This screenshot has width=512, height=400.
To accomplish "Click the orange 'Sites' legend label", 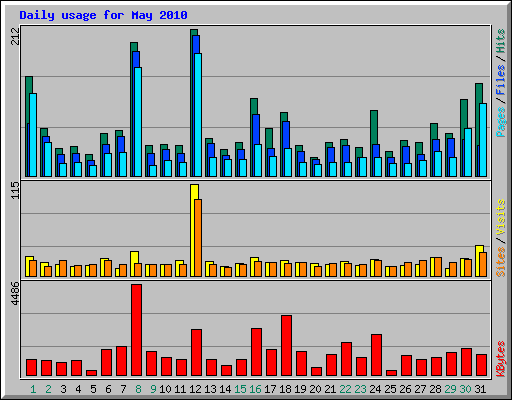I will pos(500,262).
